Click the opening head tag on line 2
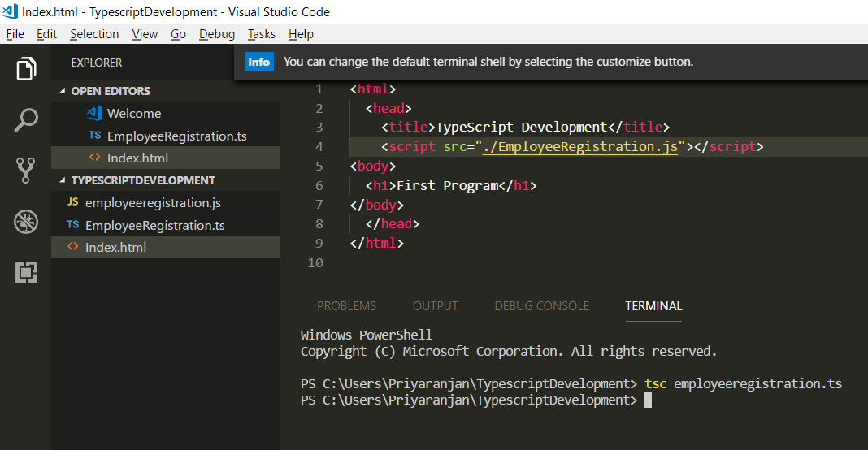868x450 pixels. 388,109
